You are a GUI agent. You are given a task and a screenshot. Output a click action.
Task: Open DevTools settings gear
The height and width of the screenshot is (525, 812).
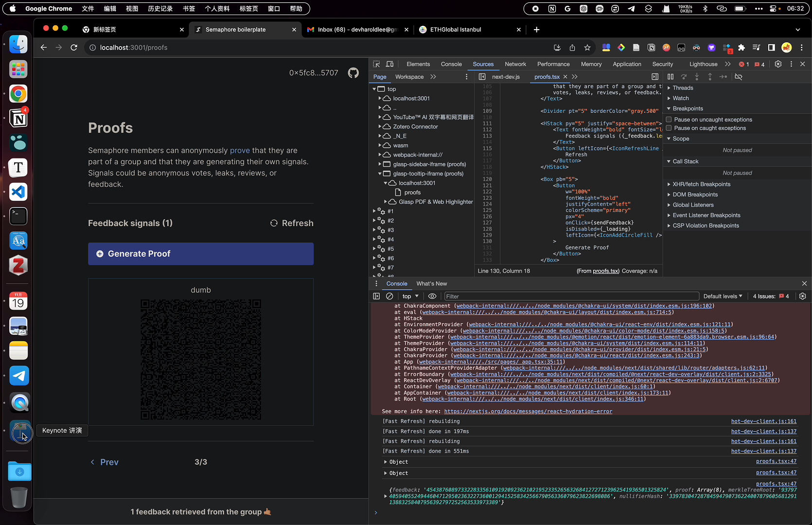tap(778, 64)
